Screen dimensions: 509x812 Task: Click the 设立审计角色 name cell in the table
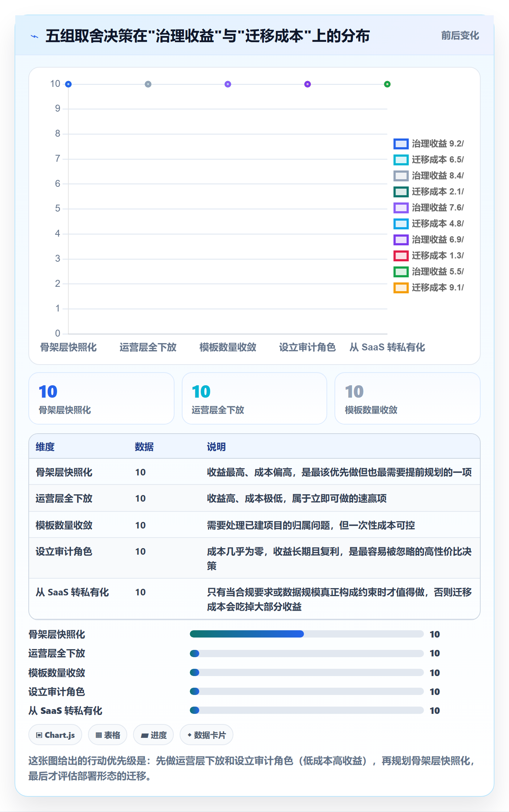pyautogui.click(x=64, y=552)
